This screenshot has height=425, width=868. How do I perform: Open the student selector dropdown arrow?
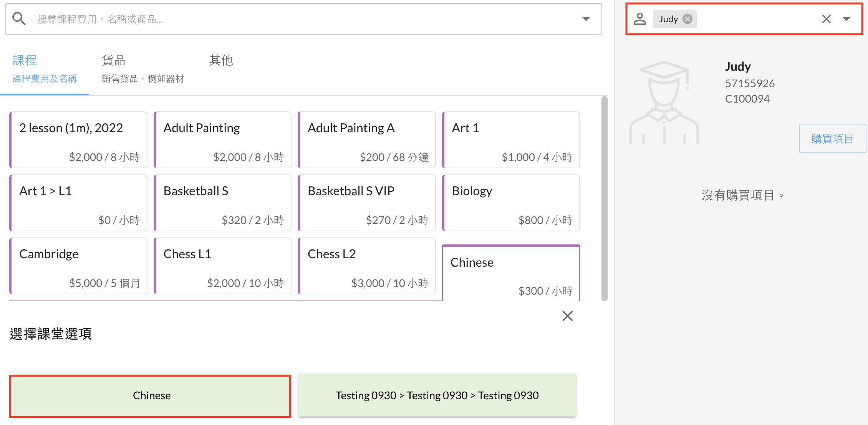[846, 19]
